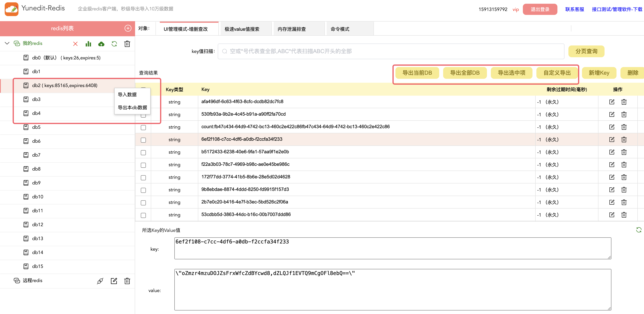This screenshot has width=644, height=314.
Task: Click the 导出全部DB button
Action: point(465,73)
